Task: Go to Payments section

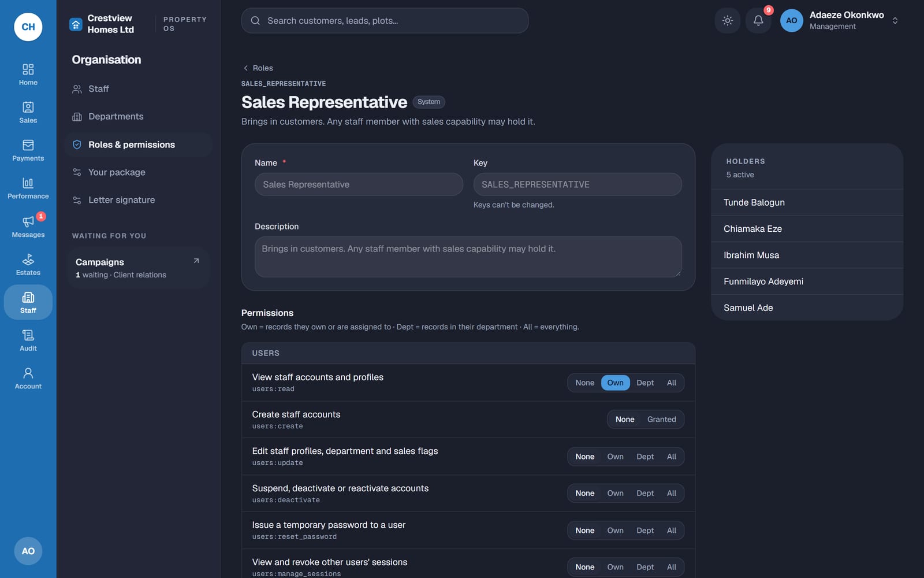Action: point(28,151)
